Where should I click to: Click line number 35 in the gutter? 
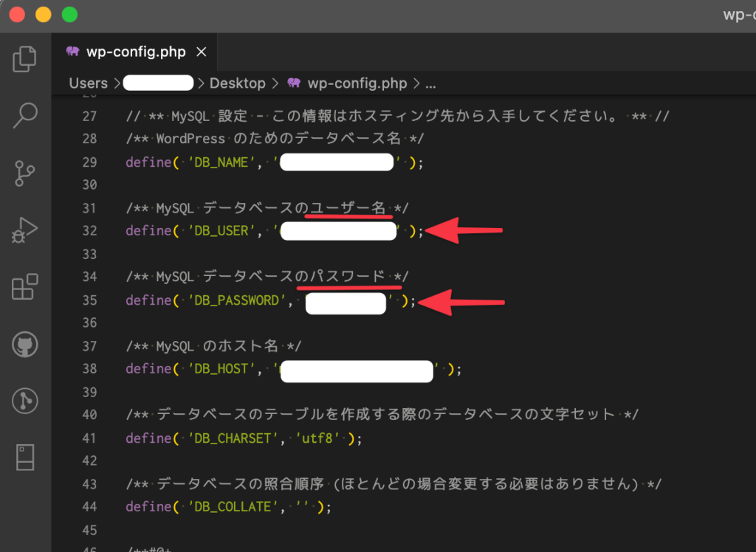point(89,300)
